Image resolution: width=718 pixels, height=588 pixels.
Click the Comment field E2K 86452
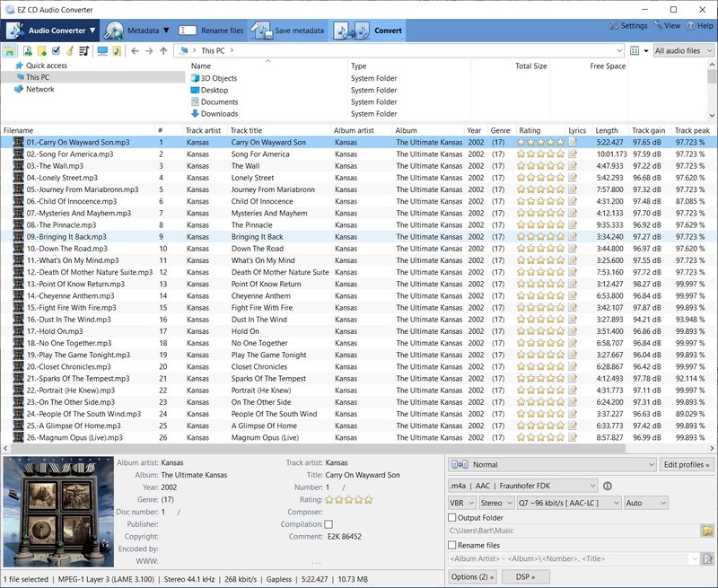point(345,537)
